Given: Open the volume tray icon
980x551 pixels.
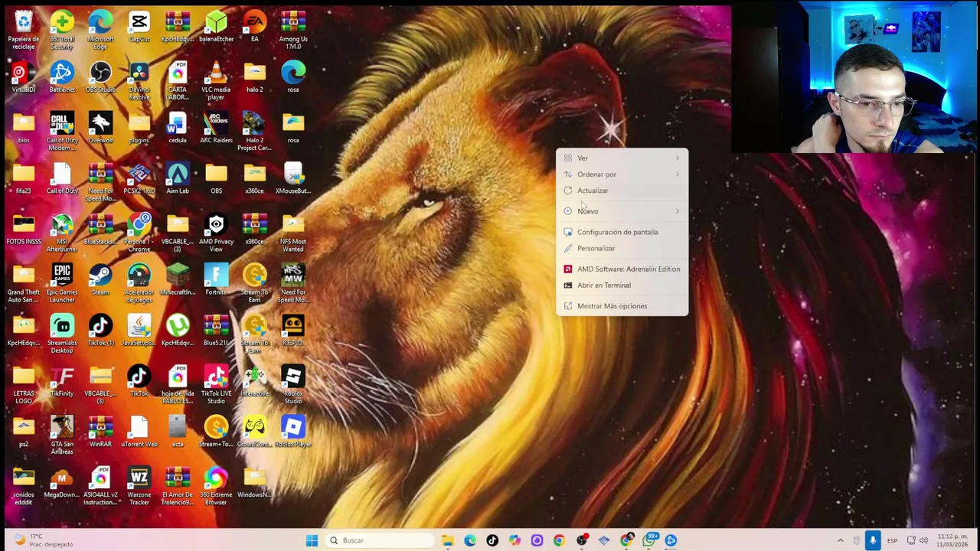Looking at the screenshot, I should (923, 541).
